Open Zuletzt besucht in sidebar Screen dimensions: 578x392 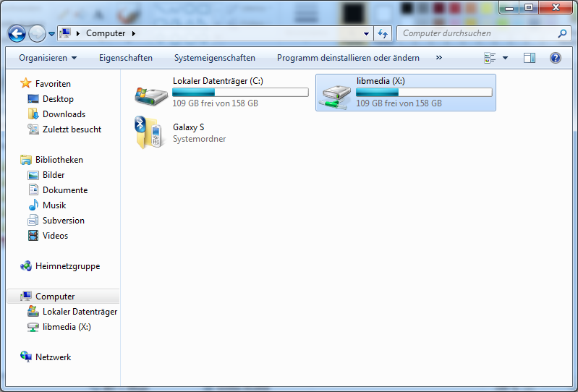[x=72, y=129]
